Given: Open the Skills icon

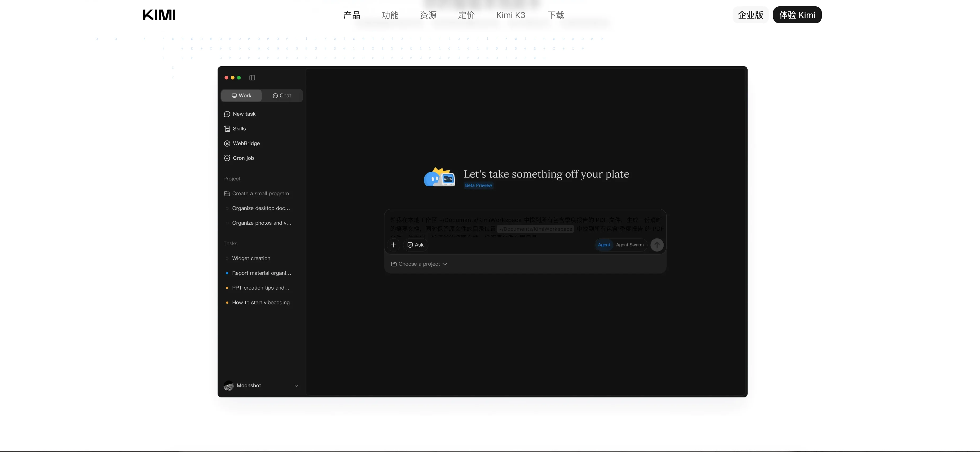Looking at the screenshot, I should point(227,128).
